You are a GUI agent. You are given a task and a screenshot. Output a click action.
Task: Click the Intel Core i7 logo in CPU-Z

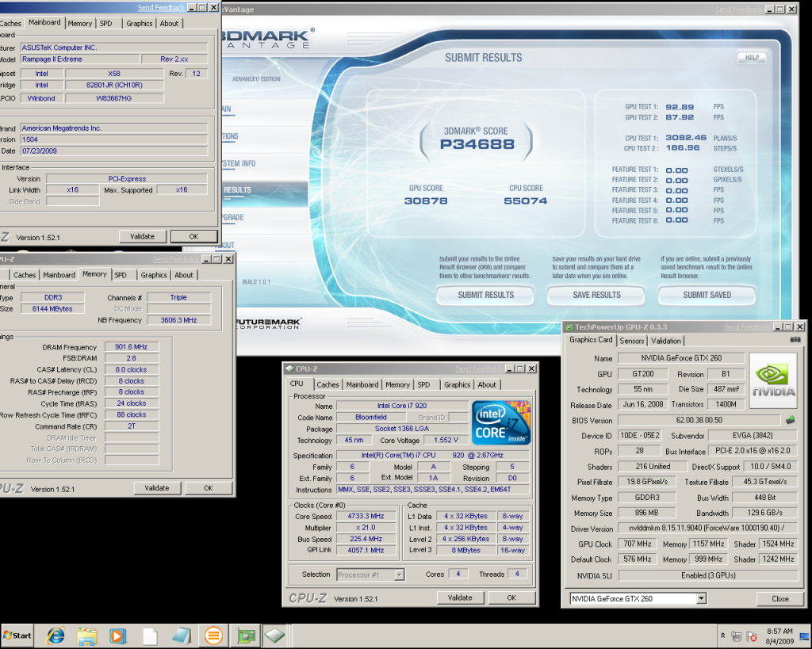coord(501,422)
